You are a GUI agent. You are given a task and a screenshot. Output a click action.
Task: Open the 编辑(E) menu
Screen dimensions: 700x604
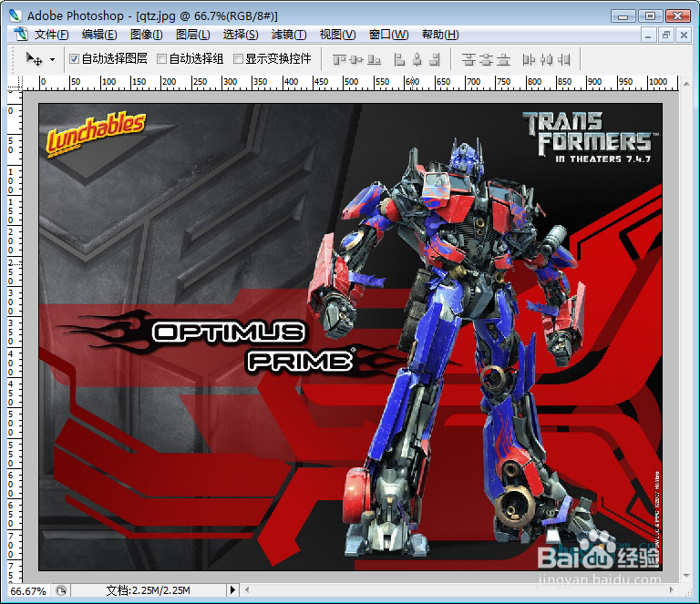(99, 35)
